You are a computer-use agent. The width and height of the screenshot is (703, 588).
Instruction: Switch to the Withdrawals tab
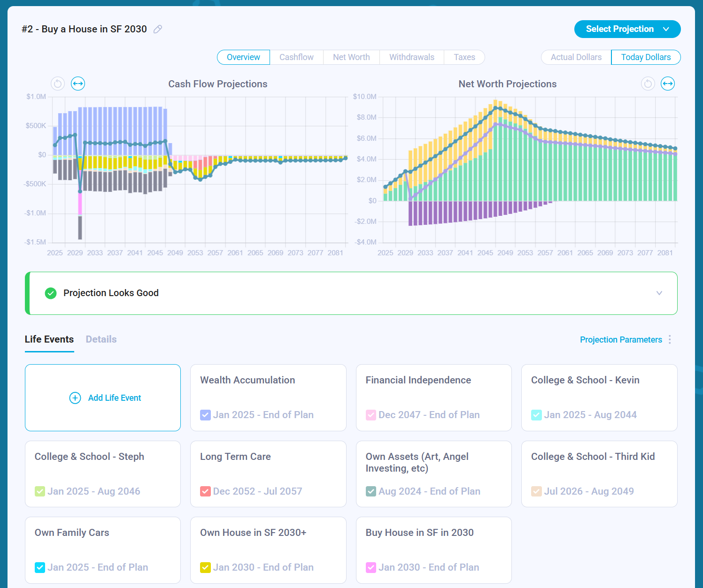[412, 57]
